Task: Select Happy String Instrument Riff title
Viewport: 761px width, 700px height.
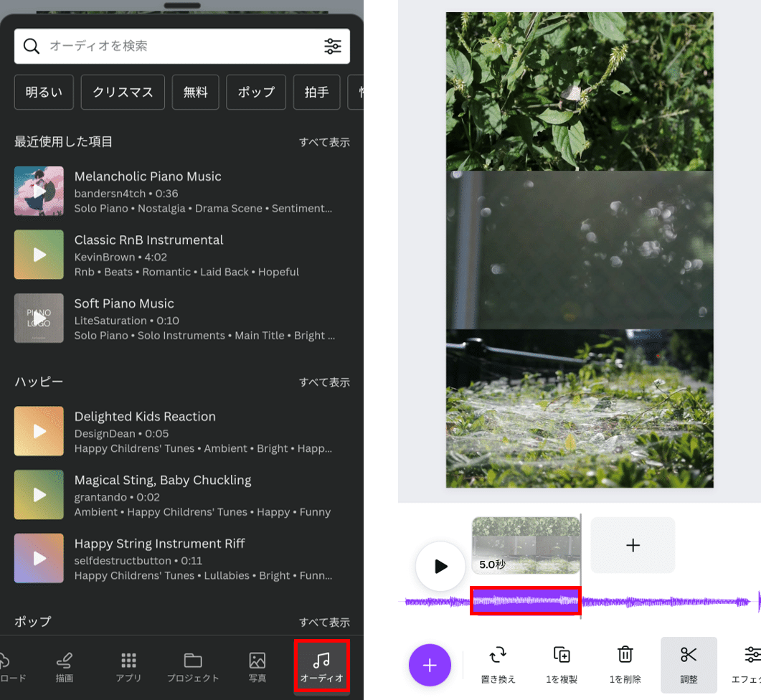Action: 159,544
